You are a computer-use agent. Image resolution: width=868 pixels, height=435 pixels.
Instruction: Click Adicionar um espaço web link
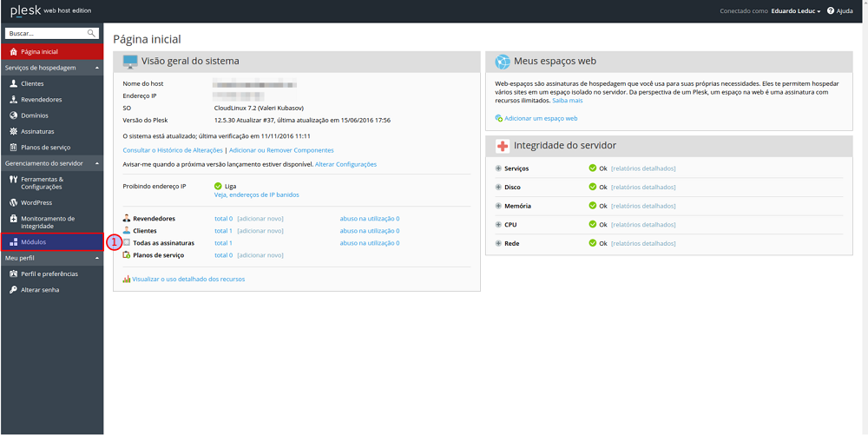coord(540,118)
